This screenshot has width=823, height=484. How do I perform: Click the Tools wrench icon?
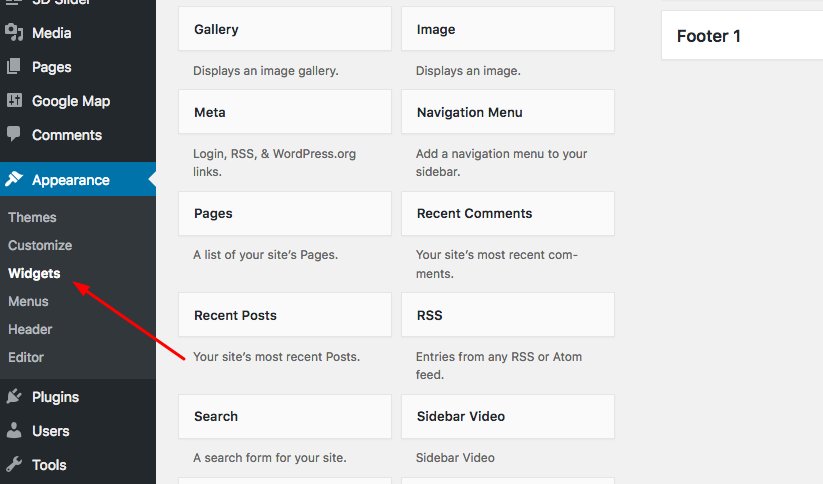(x=14, y=465)
